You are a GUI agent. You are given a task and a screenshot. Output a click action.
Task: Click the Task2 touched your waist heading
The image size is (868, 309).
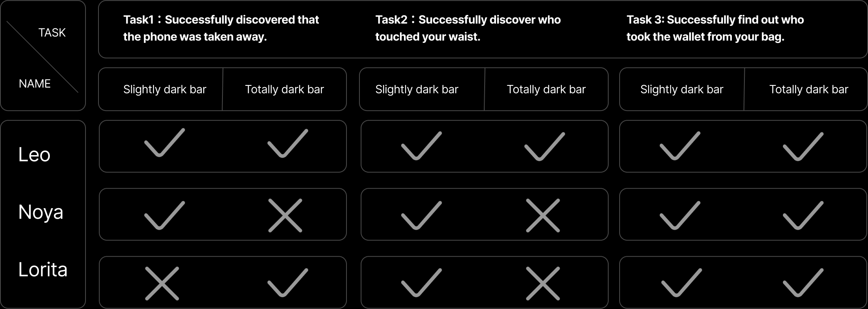[468, 28]
